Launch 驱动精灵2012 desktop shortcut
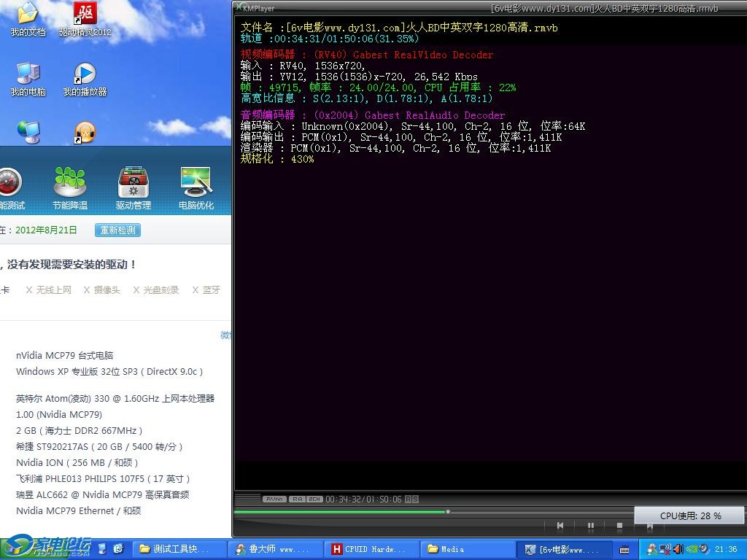The image size is (747, 560). (85, 18)
